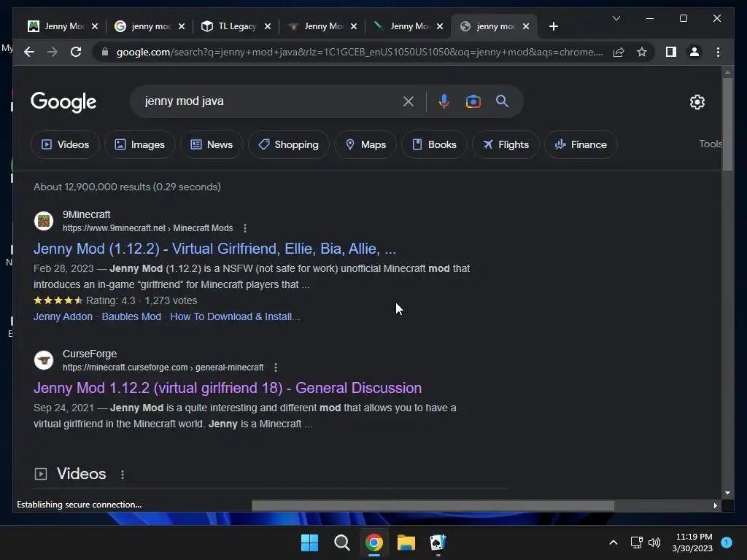Filter results by Images
747x560 pixels.
tap(140, 145)
